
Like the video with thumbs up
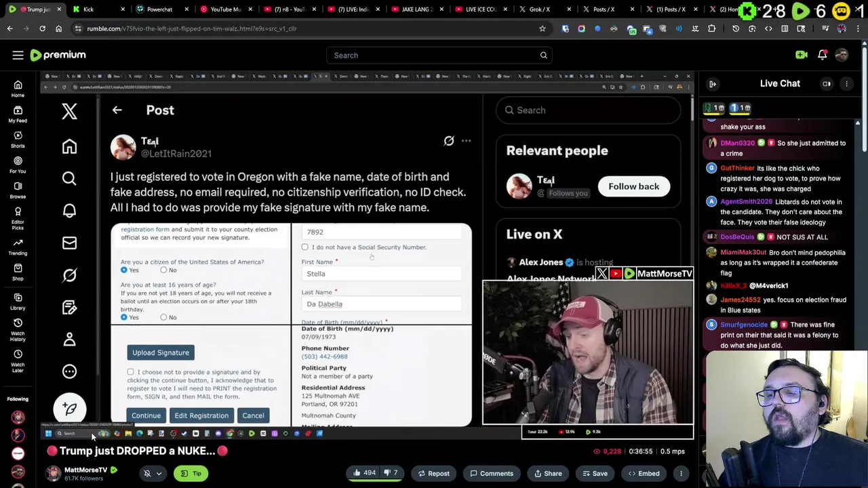coord(364,474)
